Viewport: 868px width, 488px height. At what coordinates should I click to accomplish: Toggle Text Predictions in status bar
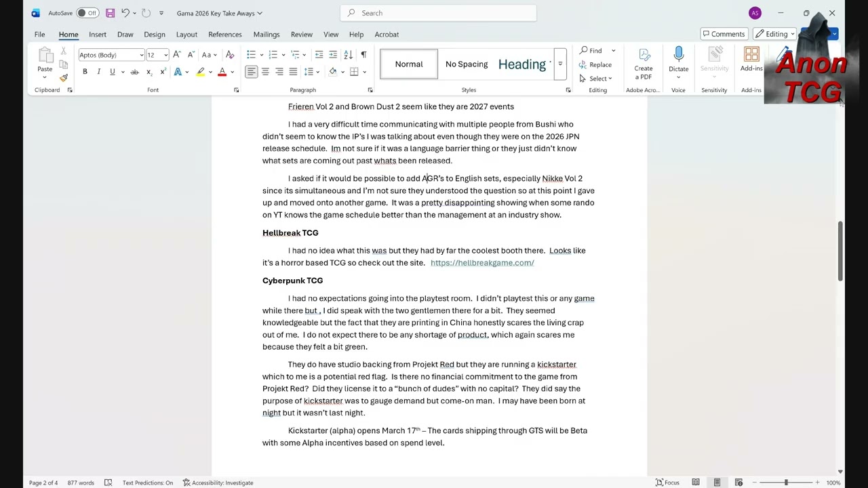click(148, 483)
